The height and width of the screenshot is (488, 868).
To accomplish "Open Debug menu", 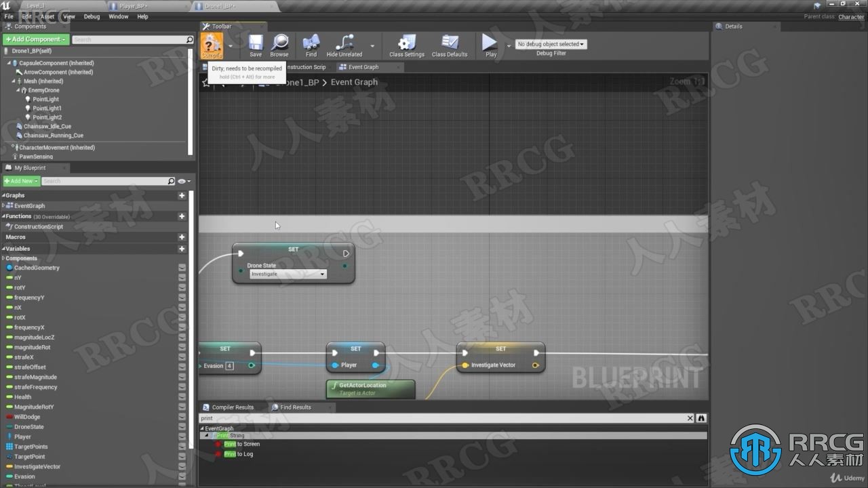I will click(x=92, y=16).
